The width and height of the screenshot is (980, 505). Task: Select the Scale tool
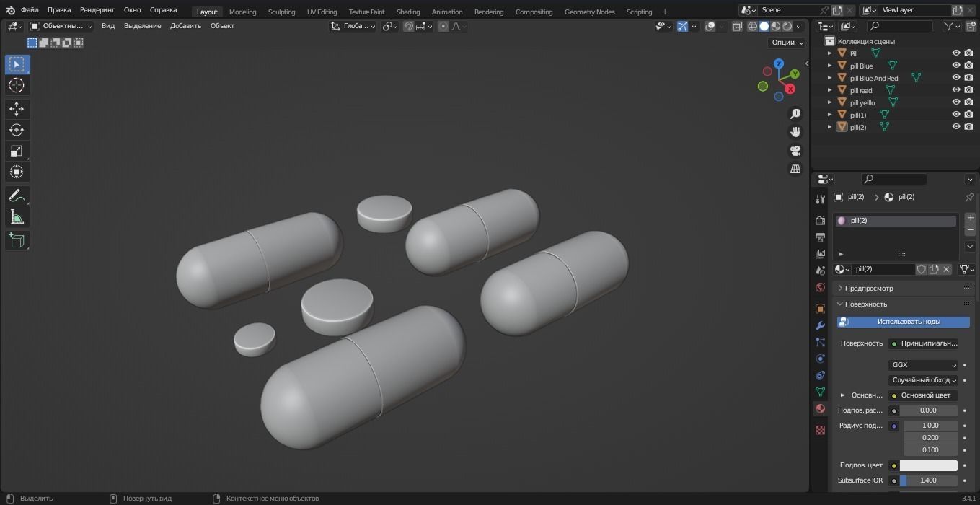pyautogui.click(x=17, y=151)
